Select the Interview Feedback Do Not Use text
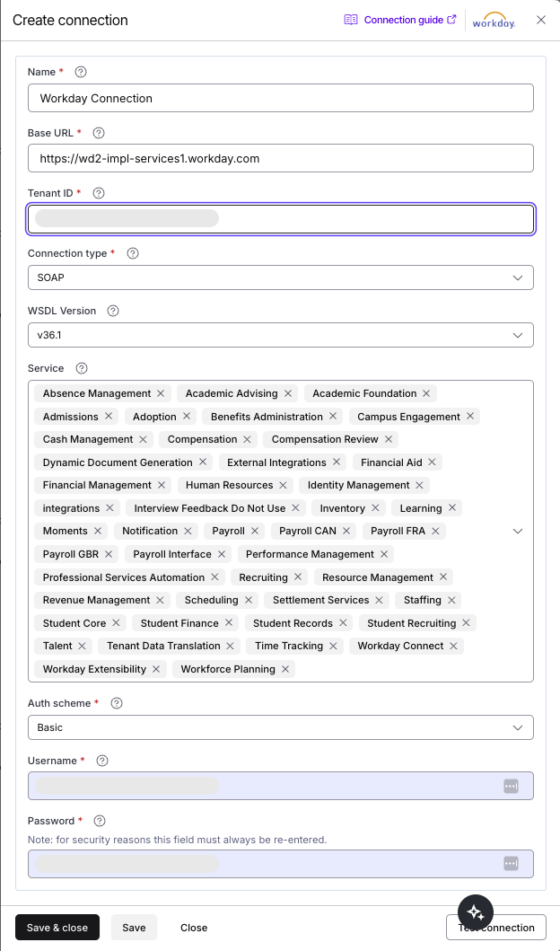 coord(210,508)
